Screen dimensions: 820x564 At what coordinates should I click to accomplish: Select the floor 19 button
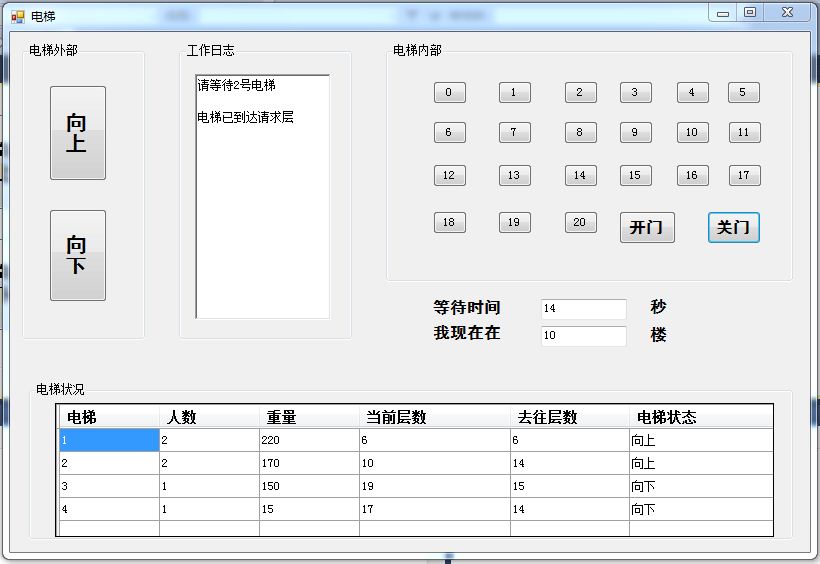[x=515, y=222]
